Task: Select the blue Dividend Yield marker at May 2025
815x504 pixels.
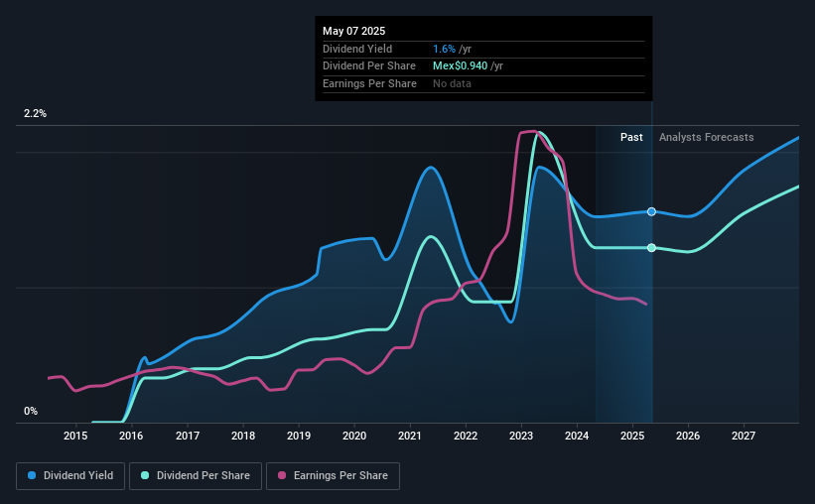Action: point(652,211)
